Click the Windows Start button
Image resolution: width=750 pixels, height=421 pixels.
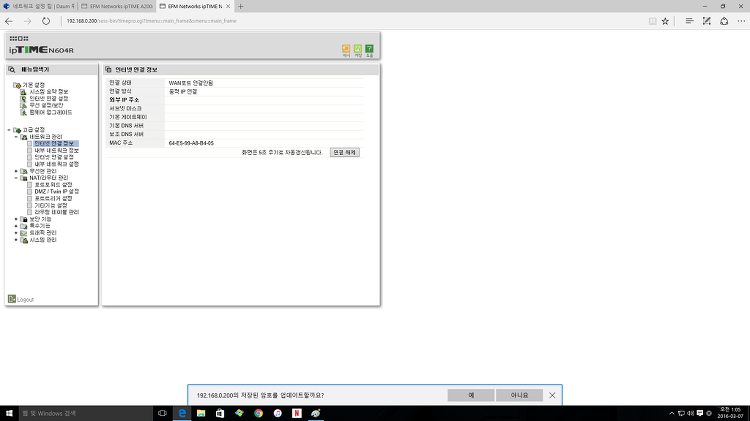pyautogui.click(x=9, y=413)
